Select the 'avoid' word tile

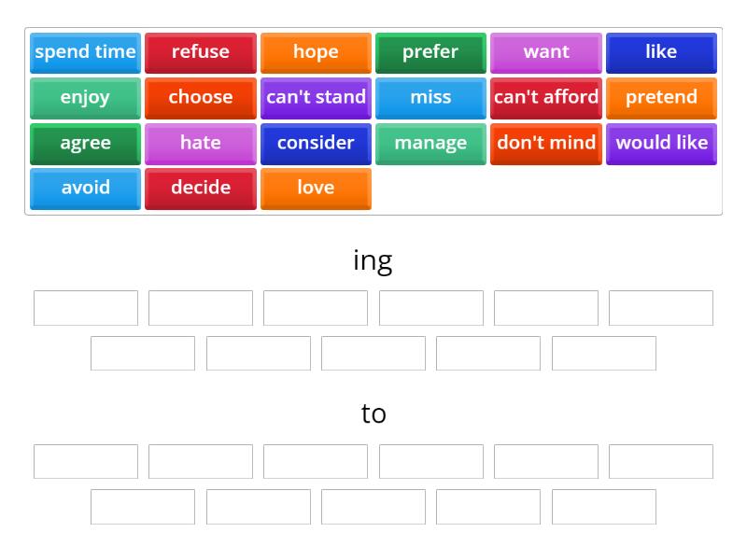tap(85, 188)
